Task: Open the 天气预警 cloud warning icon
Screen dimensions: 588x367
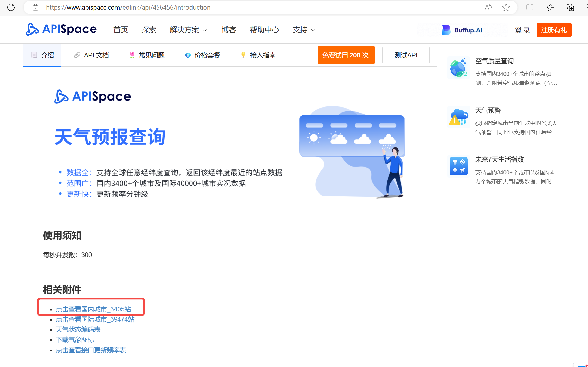Action: (458, 117)
